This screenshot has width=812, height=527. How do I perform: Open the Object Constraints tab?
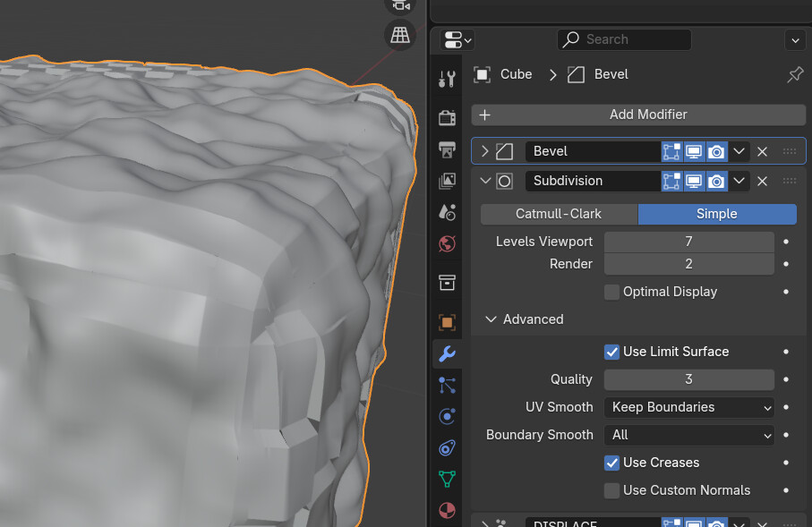click(447, 447)
